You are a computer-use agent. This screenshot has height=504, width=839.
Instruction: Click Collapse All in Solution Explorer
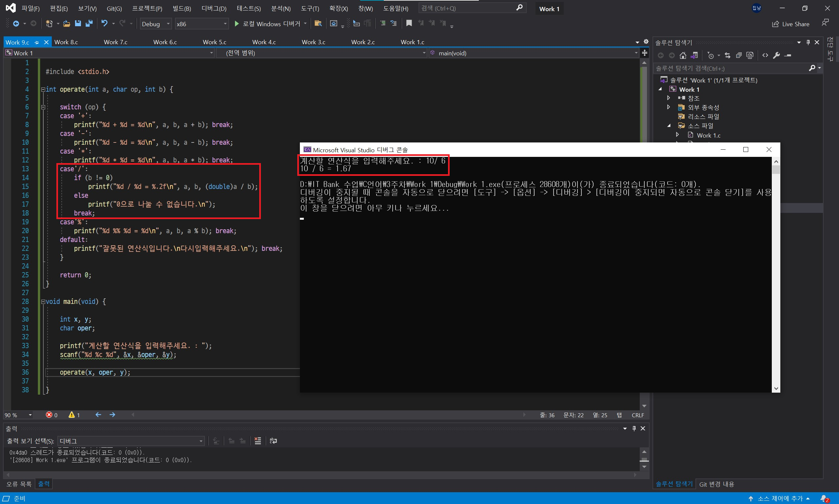pos(738,55)
